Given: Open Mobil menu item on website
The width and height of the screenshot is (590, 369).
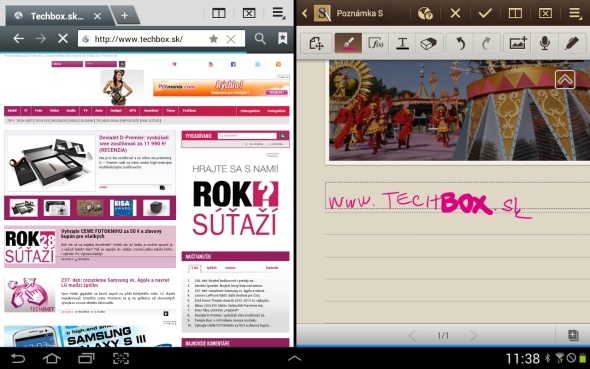Looking at the screenshot, I should click(12, 111).
